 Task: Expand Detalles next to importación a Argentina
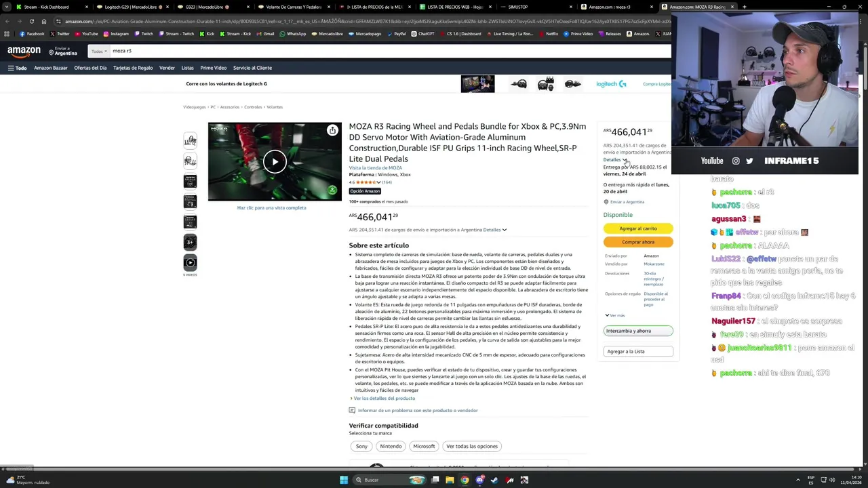(494, 230)
